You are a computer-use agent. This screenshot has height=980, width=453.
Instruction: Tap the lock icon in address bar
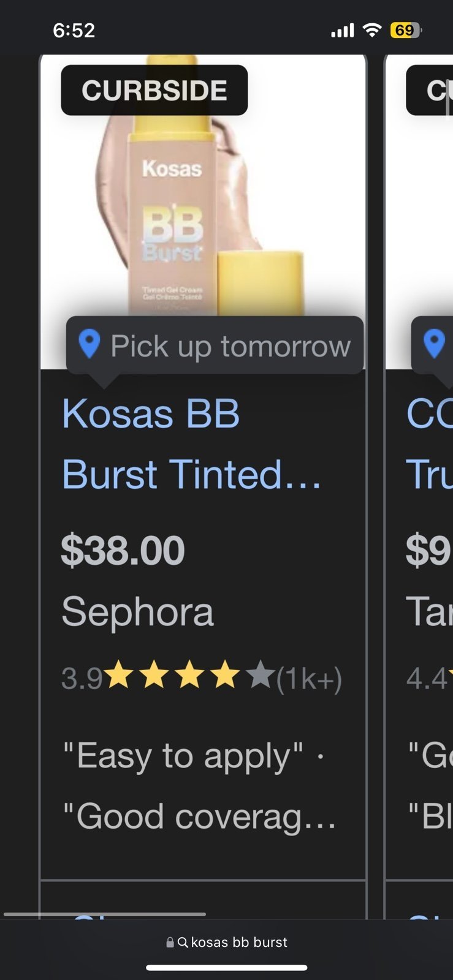click(170, 943)
